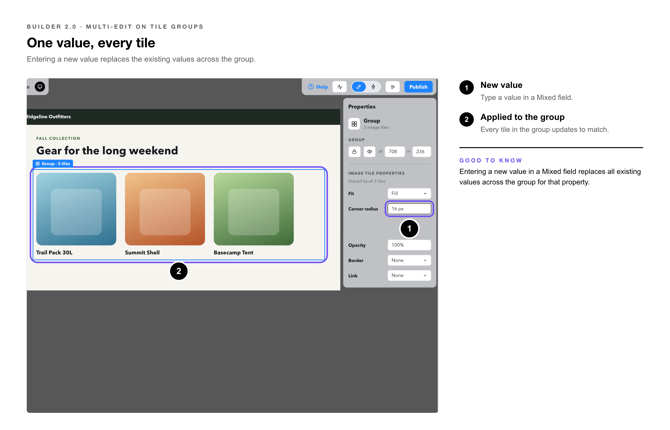Open the Link dropdown set to None
The width and height of the screenshot is (670, 430).
[x=409, y=276]
